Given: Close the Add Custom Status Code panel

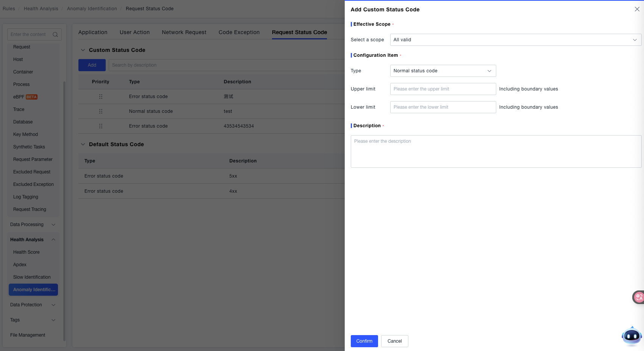Looking at the screenshot, I should [x=637, y=9].
